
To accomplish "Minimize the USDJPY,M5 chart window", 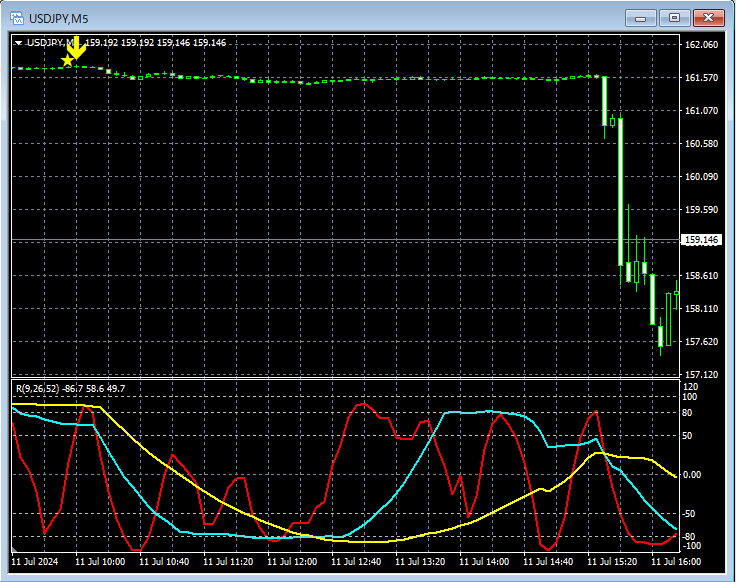I will pos(641,18).
